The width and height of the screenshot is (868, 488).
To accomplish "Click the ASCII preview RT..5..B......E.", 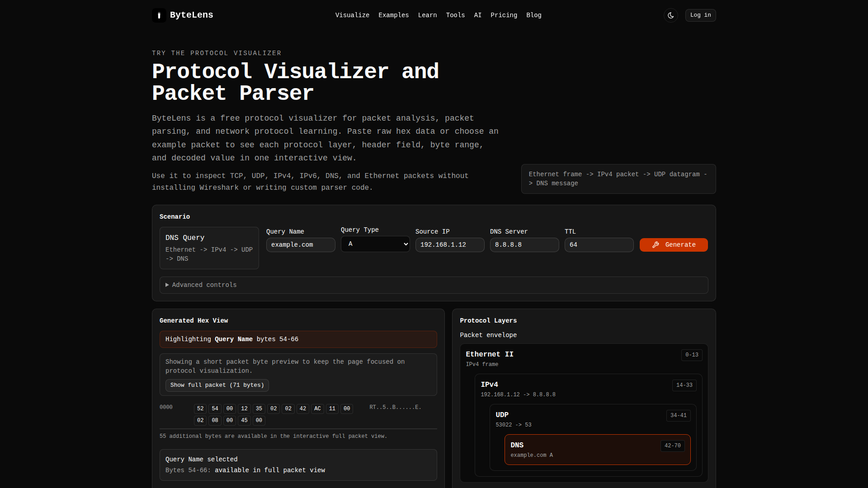I will (395, 408).
